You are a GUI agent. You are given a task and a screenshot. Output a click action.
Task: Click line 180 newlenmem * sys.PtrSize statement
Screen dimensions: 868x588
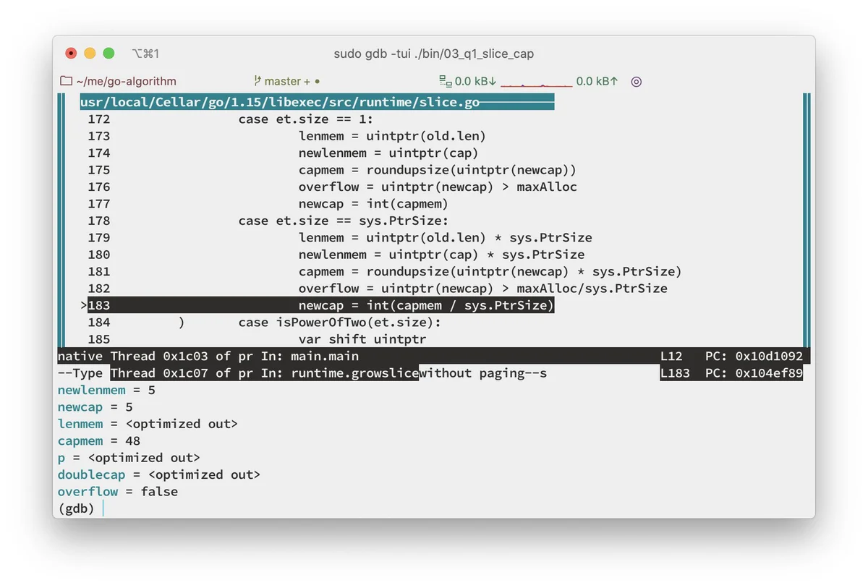click(441, 255)
